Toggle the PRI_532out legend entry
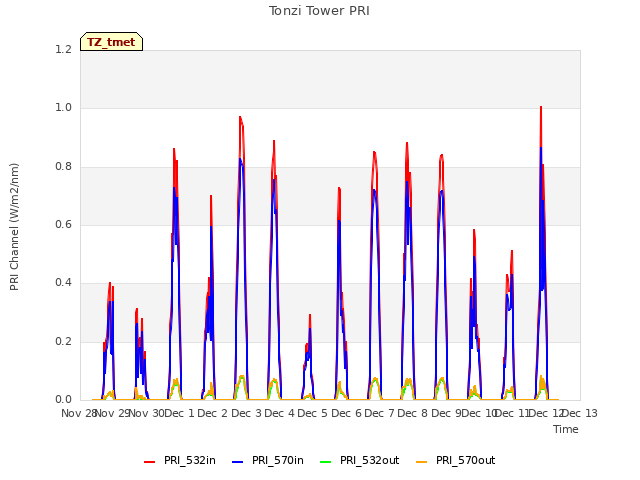This screenshot has height=480, width=640. [360, 461]
